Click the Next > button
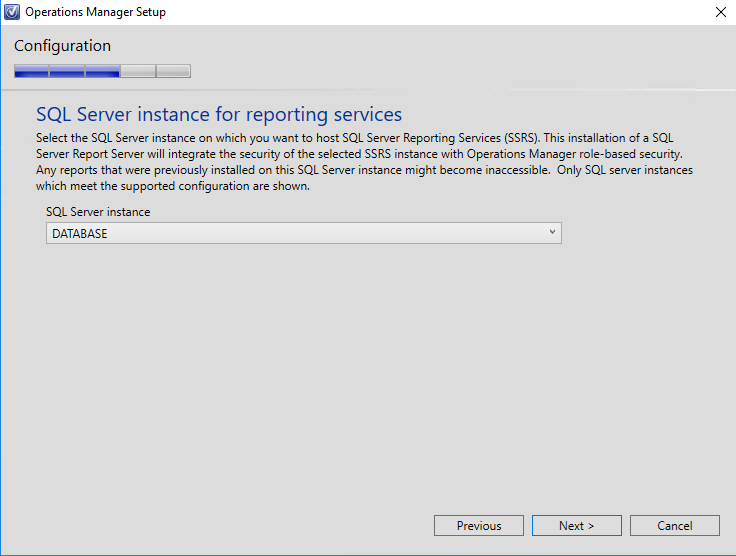736x556 pixels. pos(576,526)
